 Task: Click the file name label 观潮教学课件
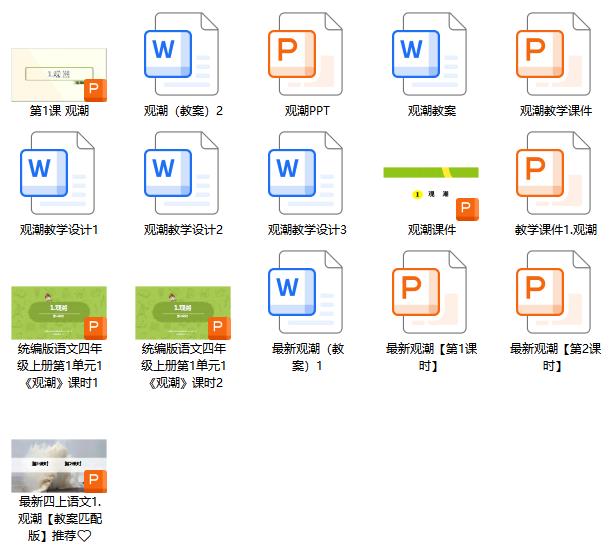(x=555, y=111)
